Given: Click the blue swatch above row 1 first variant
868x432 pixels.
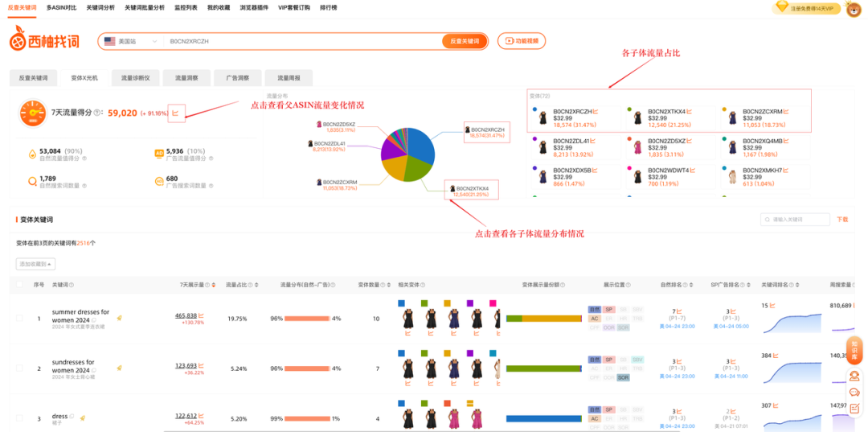Looking at the screenshot, I should 401,303.
